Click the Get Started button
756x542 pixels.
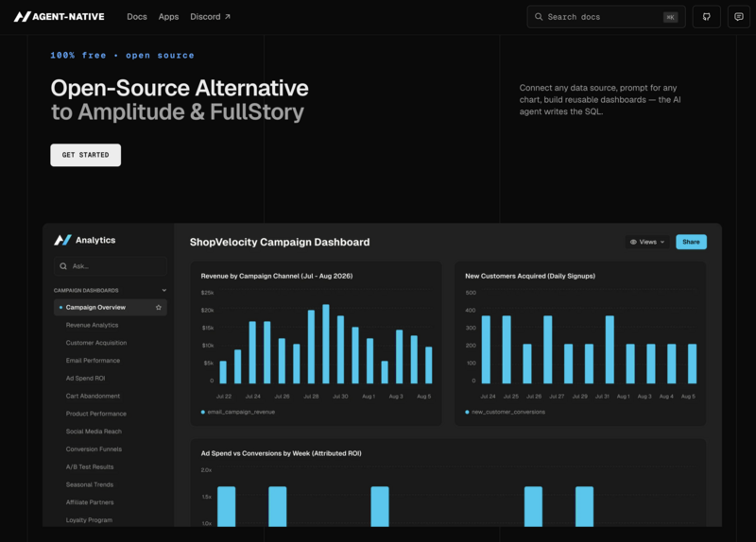pos(86,155)
